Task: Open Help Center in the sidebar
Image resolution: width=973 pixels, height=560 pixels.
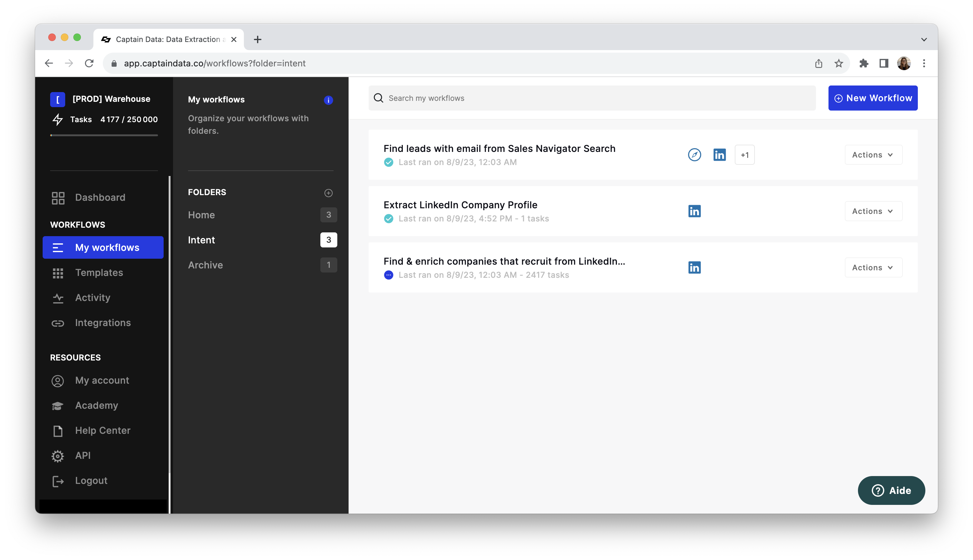Action: tap(103, 430)
